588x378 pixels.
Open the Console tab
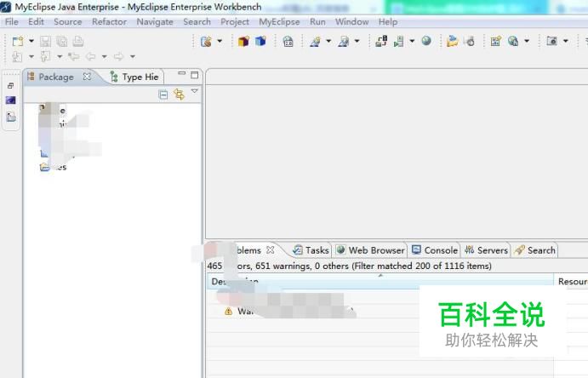pyautogui.click(x=435, y=250)
